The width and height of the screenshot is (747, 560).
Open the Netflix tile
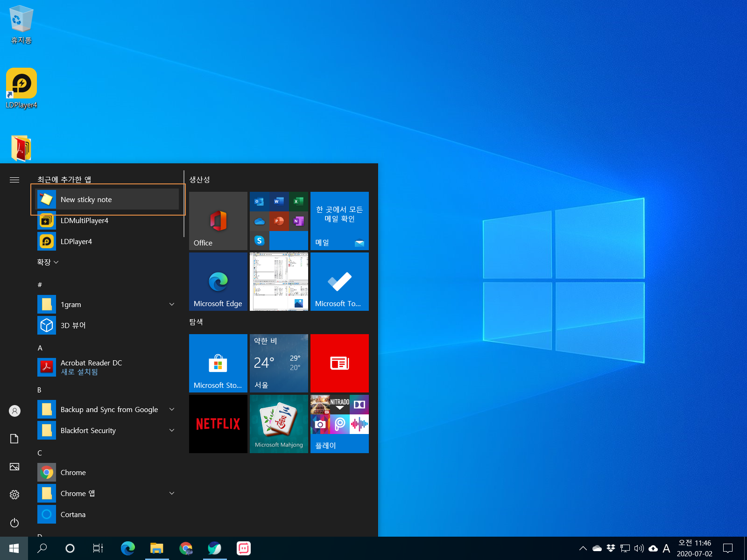pyautogui.click(x=218, y=424)
